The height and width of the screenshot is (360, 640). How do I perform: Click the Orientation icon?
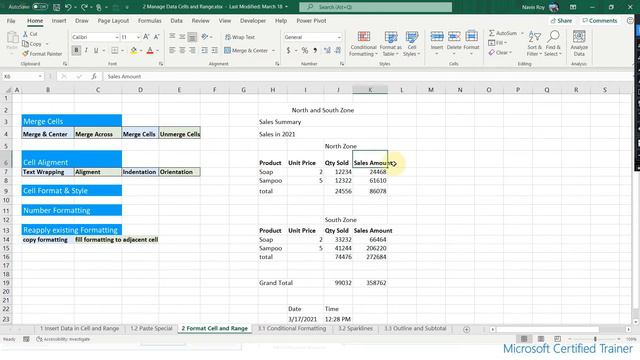point(205,37)
